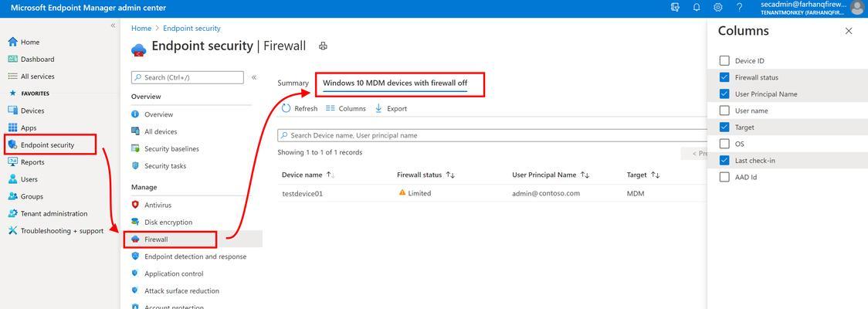Open the Devices sidebar icon
The image size is (868, 309).
[x=12, y=110]
